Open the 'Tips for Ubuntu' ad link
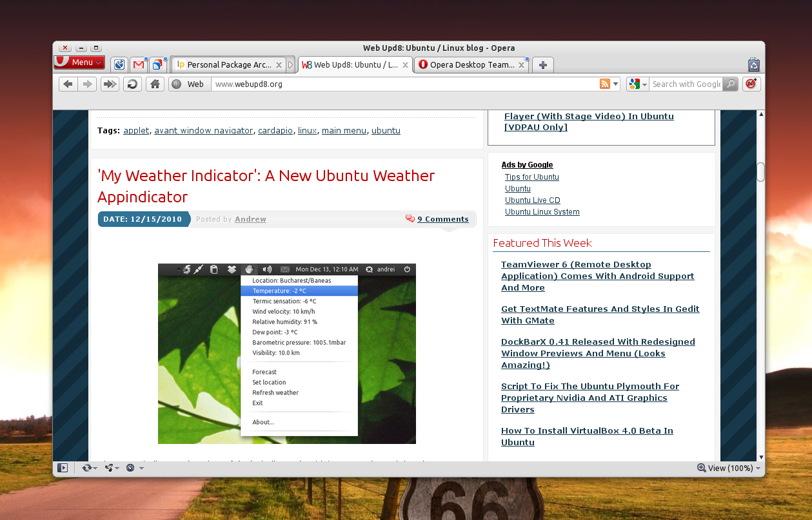 click(x=532, y=177)
